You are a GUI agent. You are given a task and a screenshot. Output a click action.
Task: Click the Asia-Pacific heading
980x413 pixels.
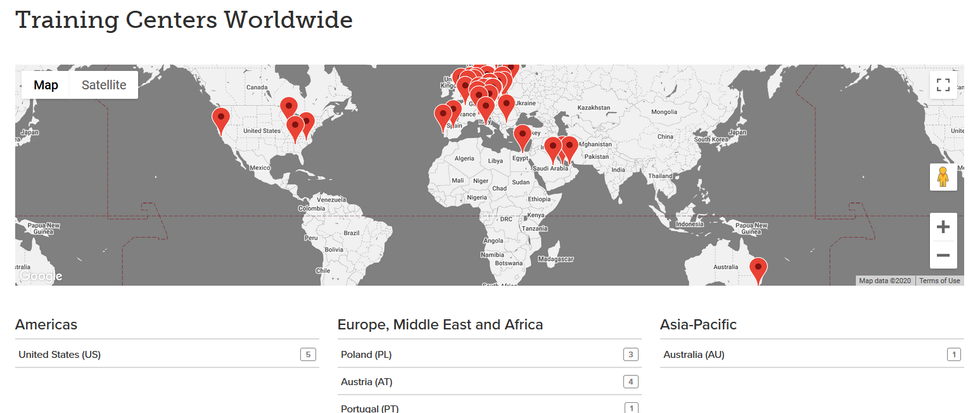tap(698, 325)
